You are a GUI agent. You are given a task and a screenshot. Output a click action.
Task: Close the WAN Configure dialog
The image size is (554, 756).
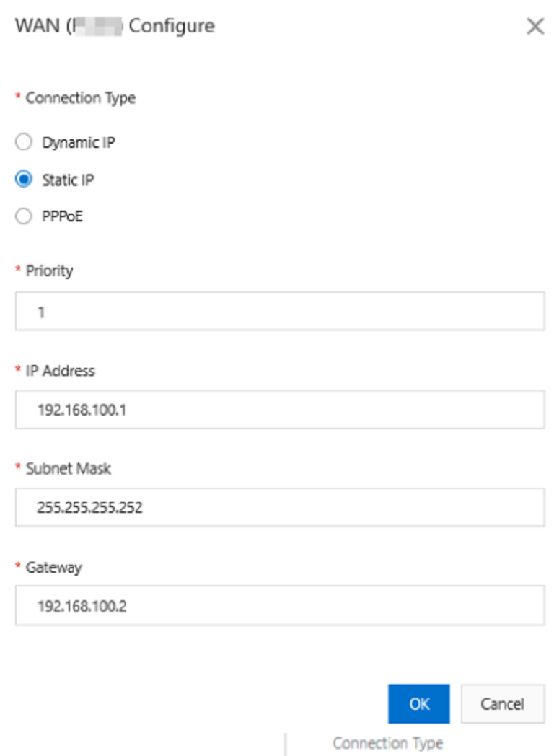coord(535,27)
